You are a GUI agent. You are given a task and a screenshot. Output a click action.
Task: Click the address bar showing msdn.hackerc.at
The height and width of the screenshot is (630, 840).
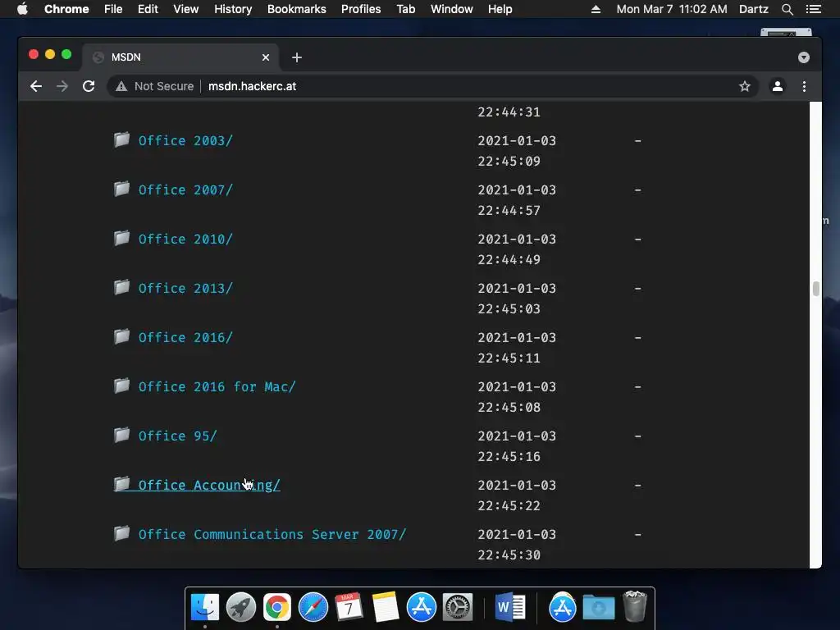pos(433,86)
